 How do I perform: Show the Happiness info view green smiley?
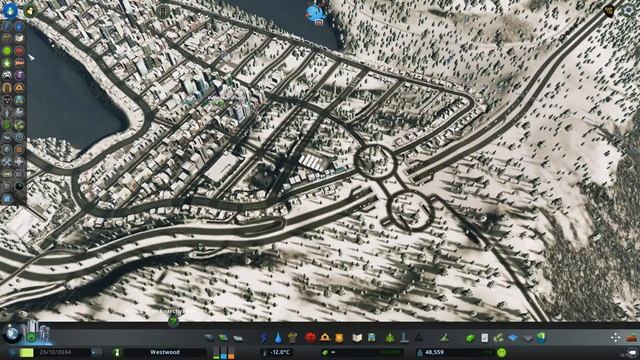click(7, 51)
